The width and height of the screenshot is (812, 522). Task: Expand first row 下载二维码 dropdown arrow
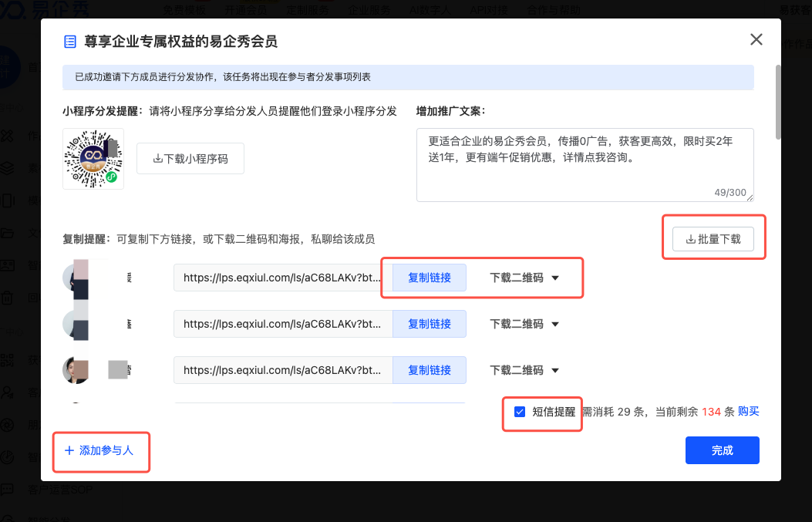coord(555,278)
